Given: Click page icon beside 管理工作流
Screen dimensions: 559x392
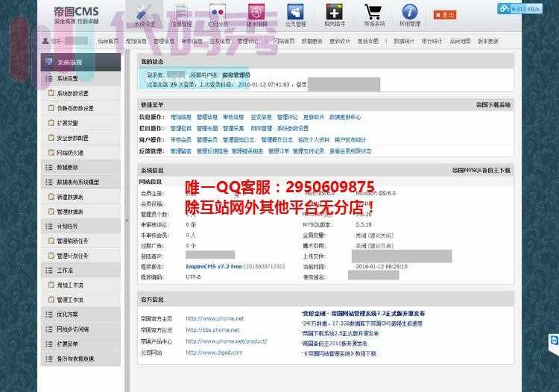Looking at the screenshot, I should (51, 300).
